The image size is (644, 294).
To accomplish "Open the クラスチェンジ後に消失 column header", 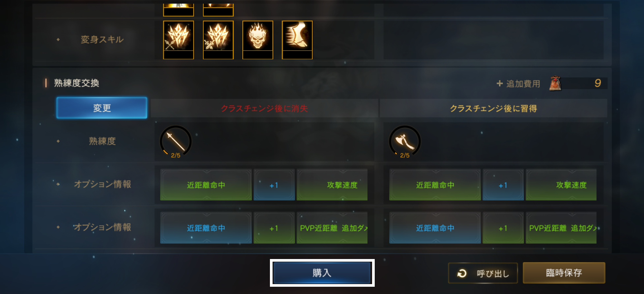I will click(x=264, y=108).
